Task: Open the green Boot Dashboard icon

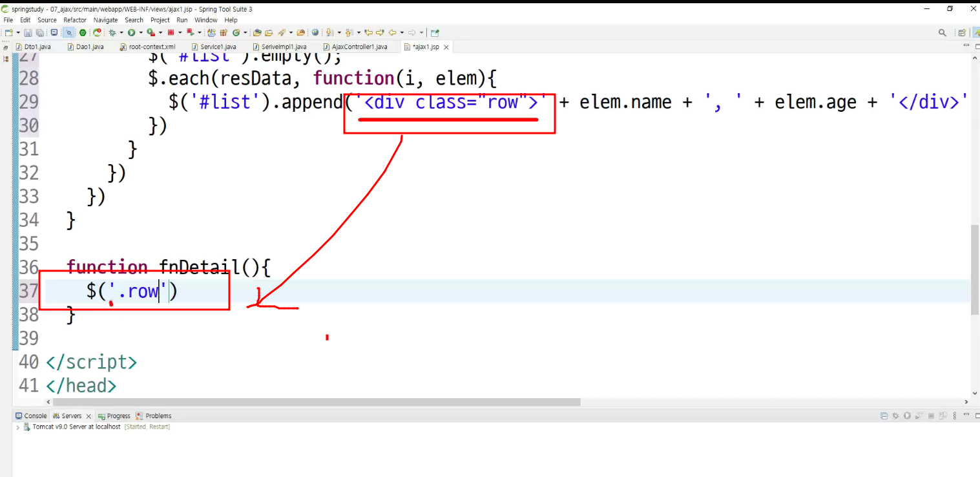Action: 83,32
